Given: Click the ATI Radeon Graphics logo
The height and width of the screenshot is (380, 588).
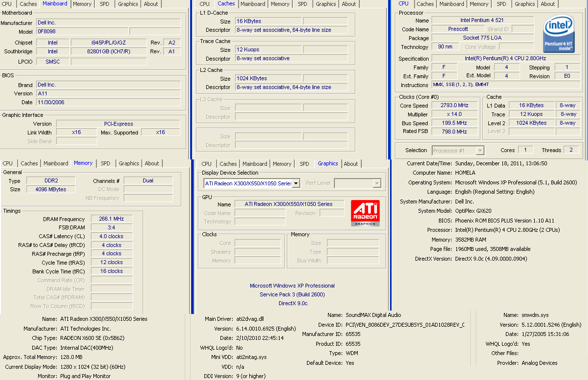Looking at the screenshot, I should coord(365,213).
